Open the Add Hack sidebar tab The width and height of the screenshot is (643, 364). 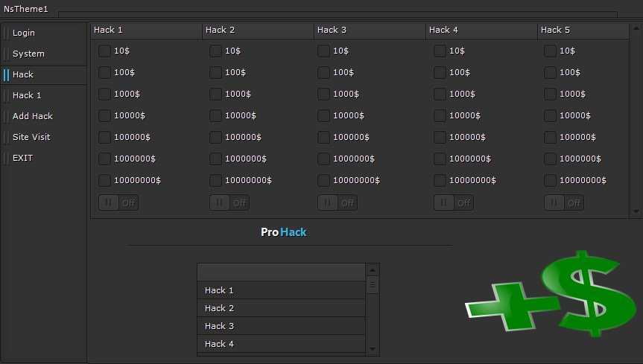pos(32,116)
